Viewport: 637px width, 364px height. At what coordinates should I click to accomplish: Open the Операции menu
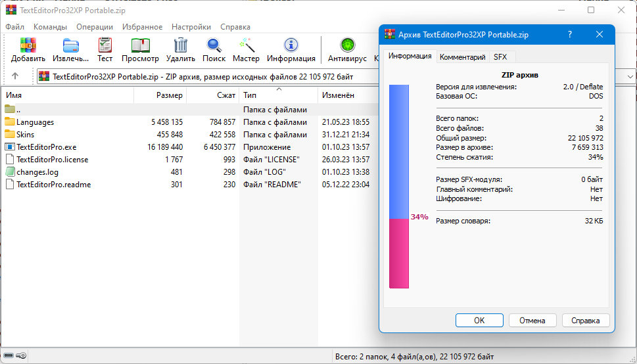pos(95,27)
